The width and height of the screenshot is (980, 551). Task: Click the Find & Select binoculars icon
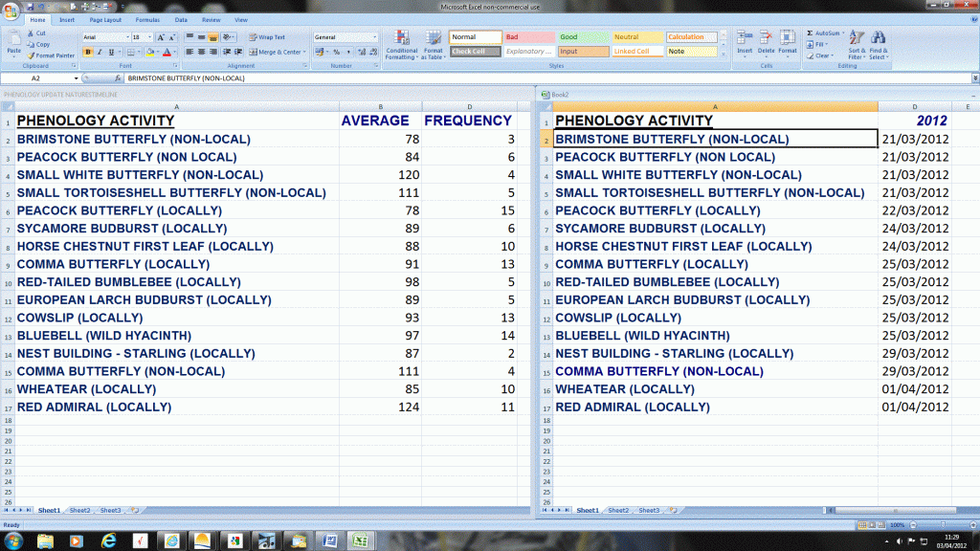[879, 38]
